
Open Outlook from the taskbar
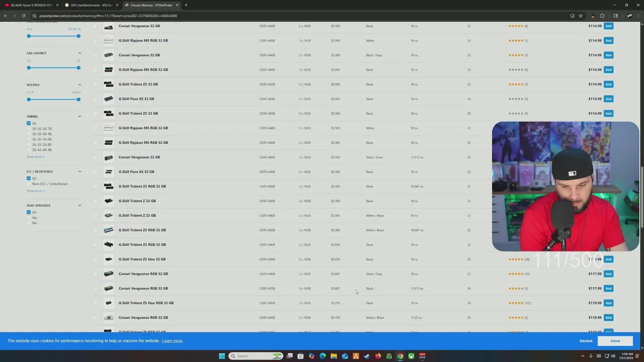pyautogui.click(x=345, y=356)
